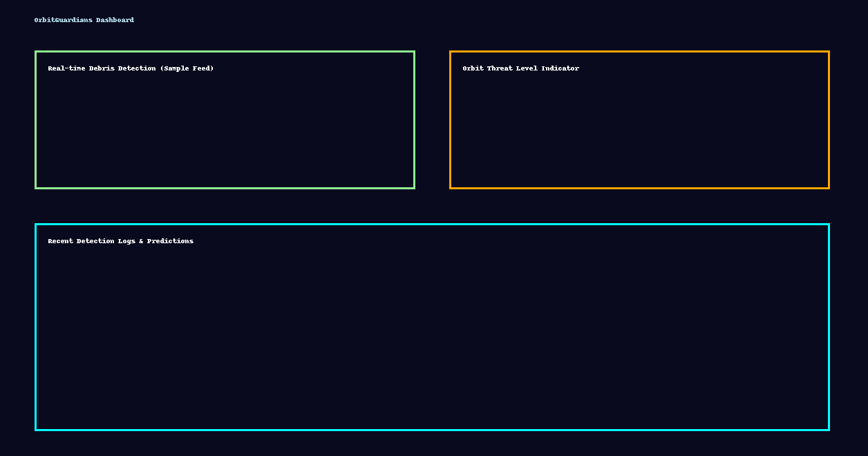The image size is (868, 456).
Task: Select the Orbit Threat Level Indicator header
Action: pos(520,68)
